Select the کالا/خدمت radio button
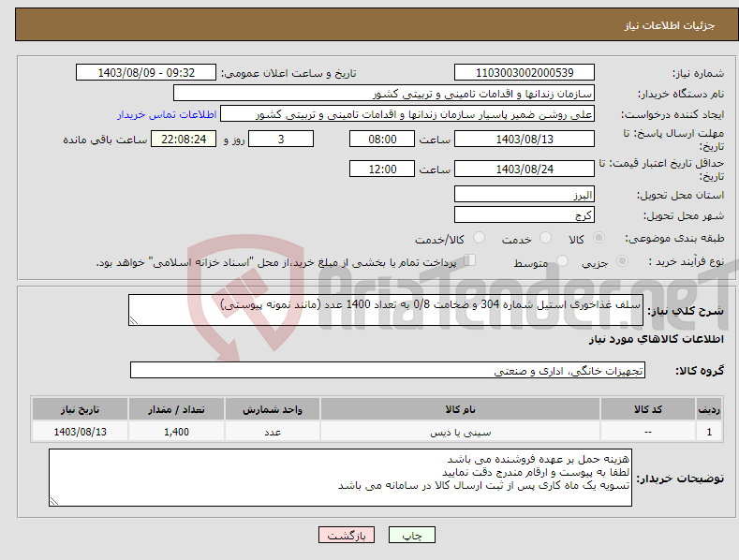Image resolution: width=739 pixels, height=560 pixels. pyautogui.click(x=479, y=238)
